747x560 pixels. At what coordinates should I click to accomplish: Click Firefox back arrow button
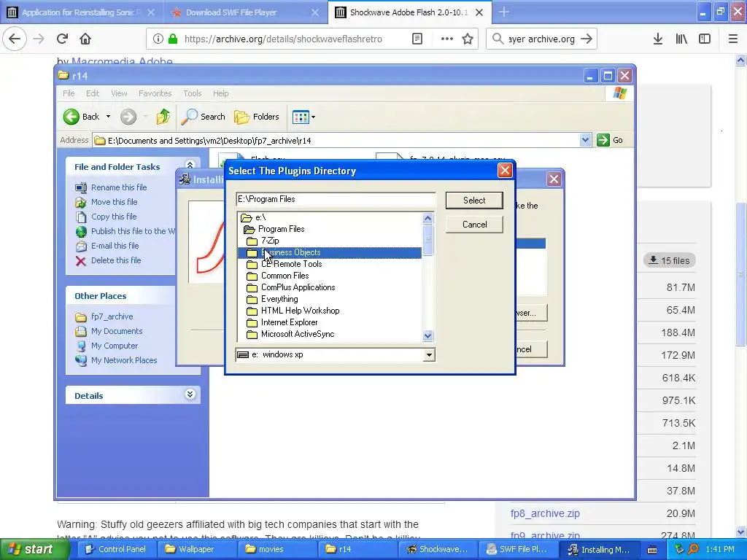[x=15, y=39]
